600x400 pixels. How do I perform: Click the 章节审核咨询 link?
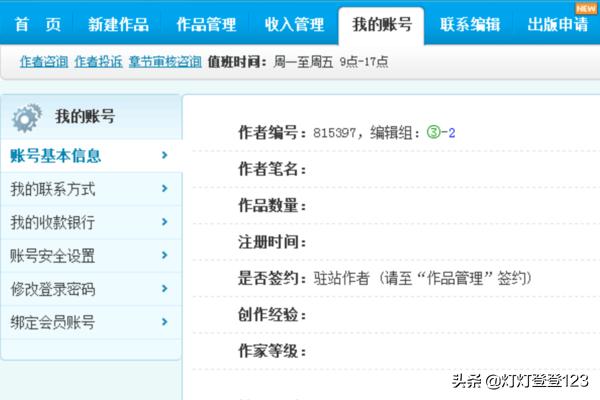[164, 62]
